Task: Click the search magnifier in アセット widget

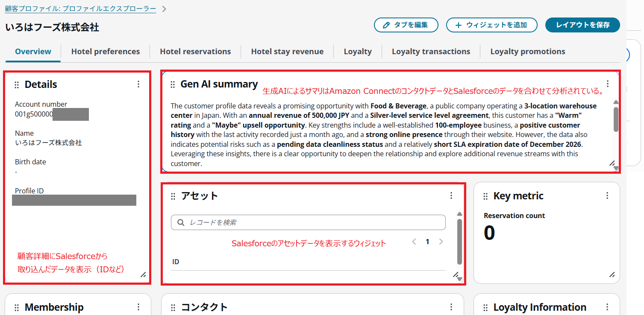Action: [180, 222]
